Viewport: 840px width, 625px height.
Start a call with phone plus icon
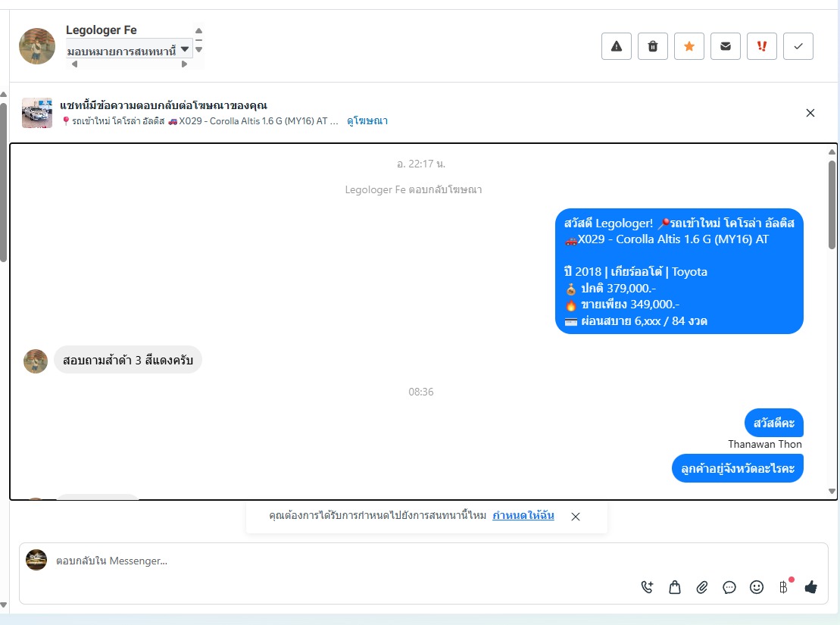coord(647,587)
